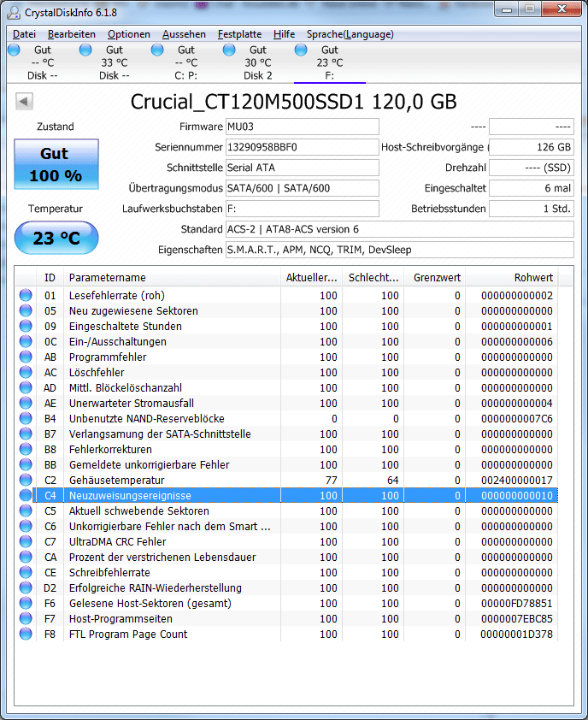
Task: Click raw value 00000FD78851
Action: pyautogui.click(x=517, y=603)
